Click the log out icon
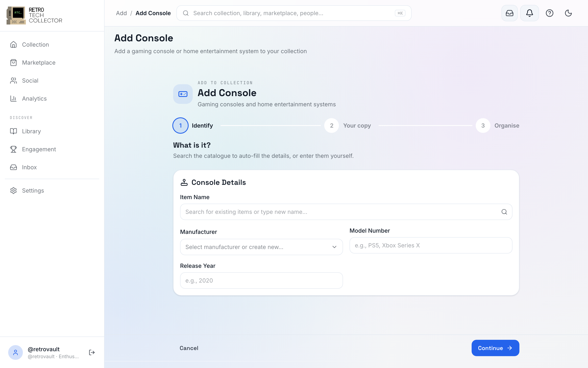This screenshot has width=588, height=368. pos(92,352)
